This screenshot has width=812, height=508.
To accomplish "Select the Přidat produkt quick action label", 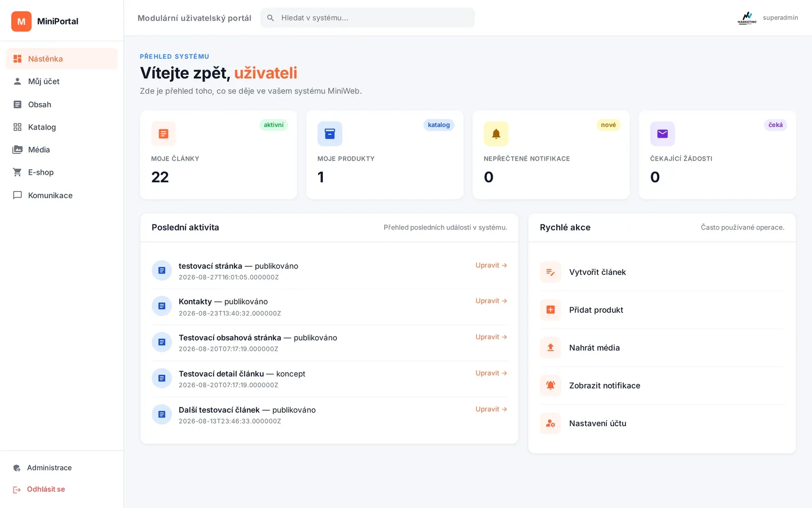I will 596,310.
